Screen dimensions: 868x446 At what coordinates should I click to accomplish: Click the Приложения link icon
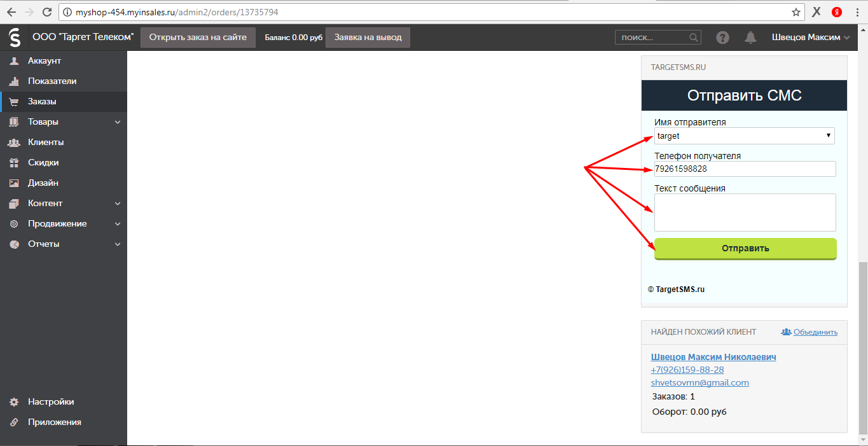[x=14, y=422]
